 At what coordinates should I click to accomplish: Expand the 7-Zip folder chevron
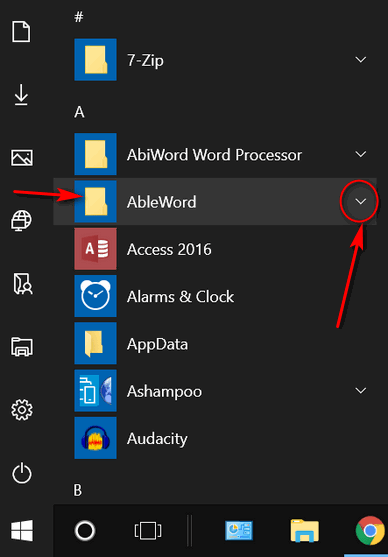(x=361, y=60)
